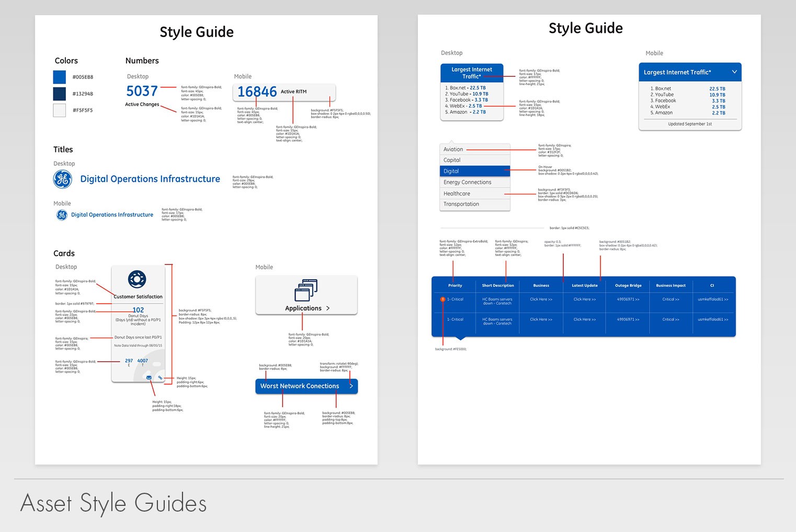
Task: Click the #13294B dark navy swatch
Action: (60, 94)
